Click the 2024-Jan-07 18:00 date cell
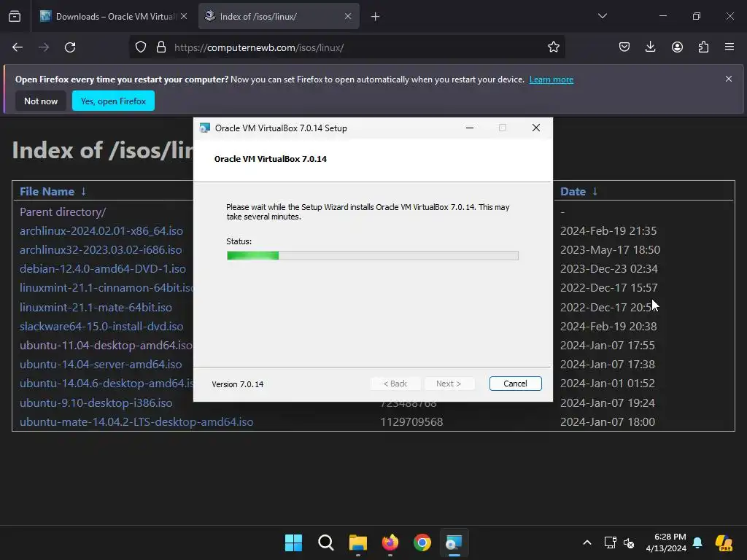This screenshot has width=747, height=560. (608, 422)
